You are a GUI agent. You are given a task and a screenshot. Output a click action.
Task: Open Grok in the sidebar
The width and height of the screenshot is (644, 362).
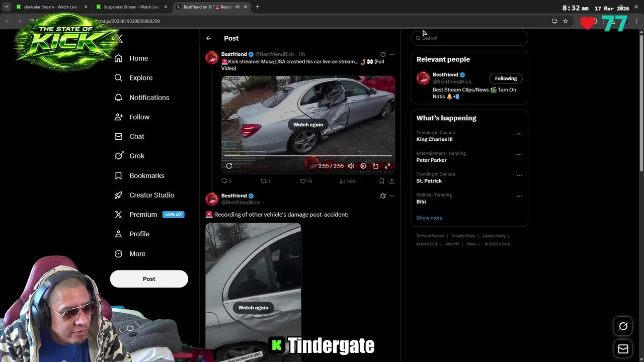[x=129, y=156]
